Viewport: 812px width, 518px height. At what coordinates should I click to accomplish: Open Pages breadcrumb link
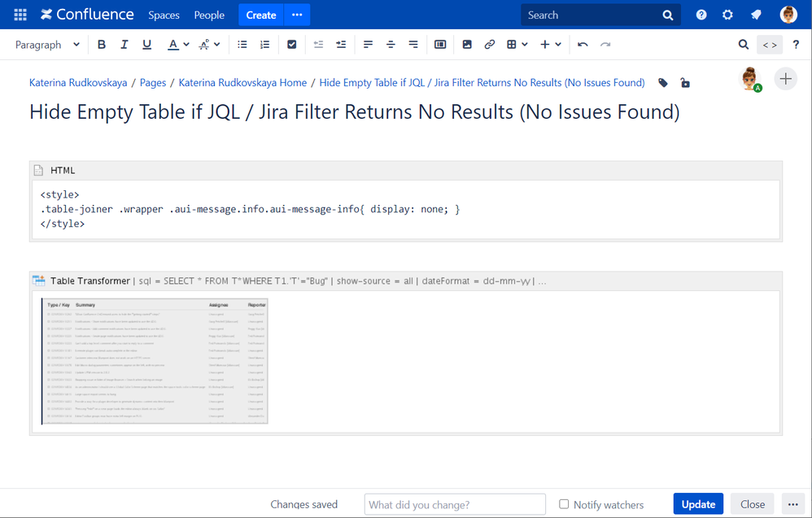tap(153, 83)
